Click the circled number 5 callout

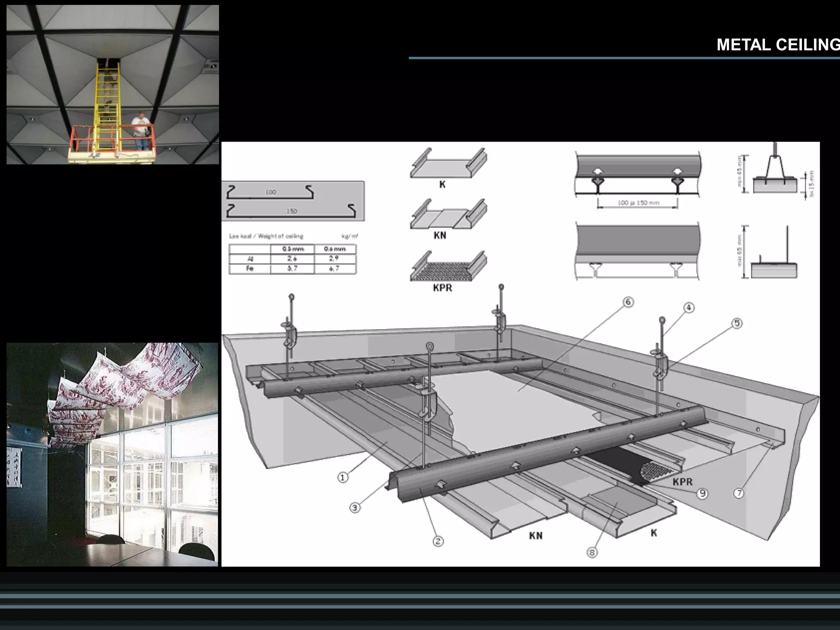pos(737,323)
